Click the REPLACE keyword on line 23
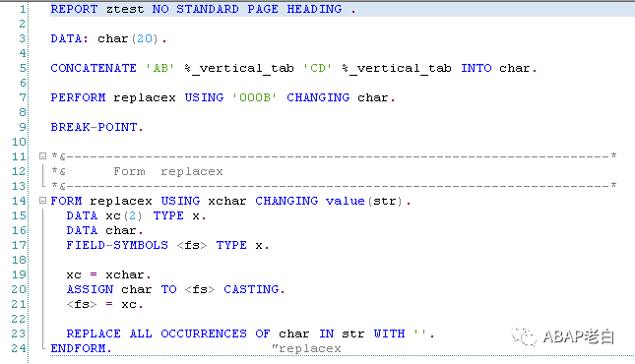Viewport: 635px width, 364px height. (94, 334)
